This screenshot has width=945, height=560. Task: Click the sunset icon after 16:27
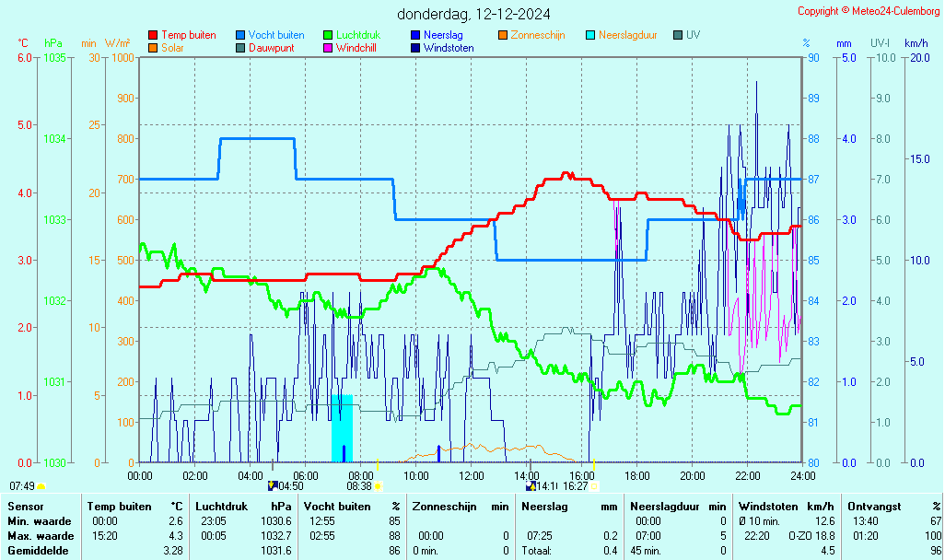594,485
